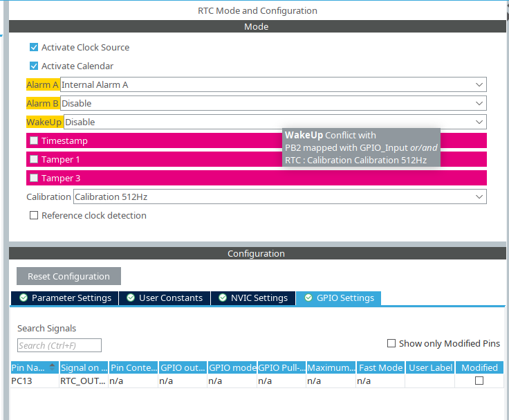Open the Alarm B dropdown

pos(273,103)
